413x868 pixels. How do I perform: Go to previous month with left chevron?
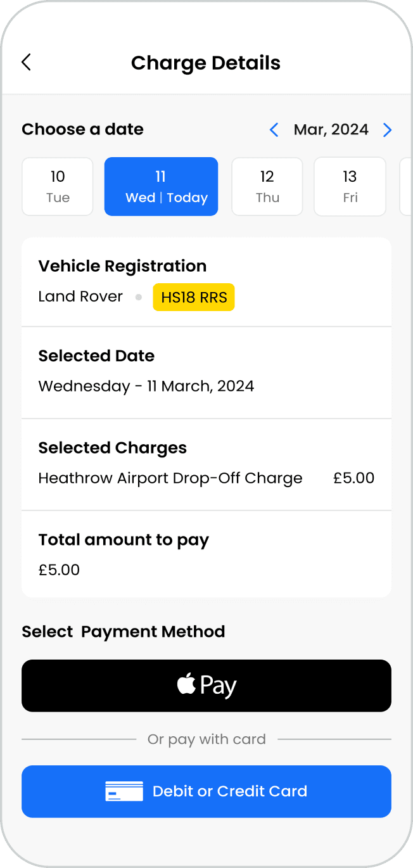pyautogui.click(x=274, y=130)
